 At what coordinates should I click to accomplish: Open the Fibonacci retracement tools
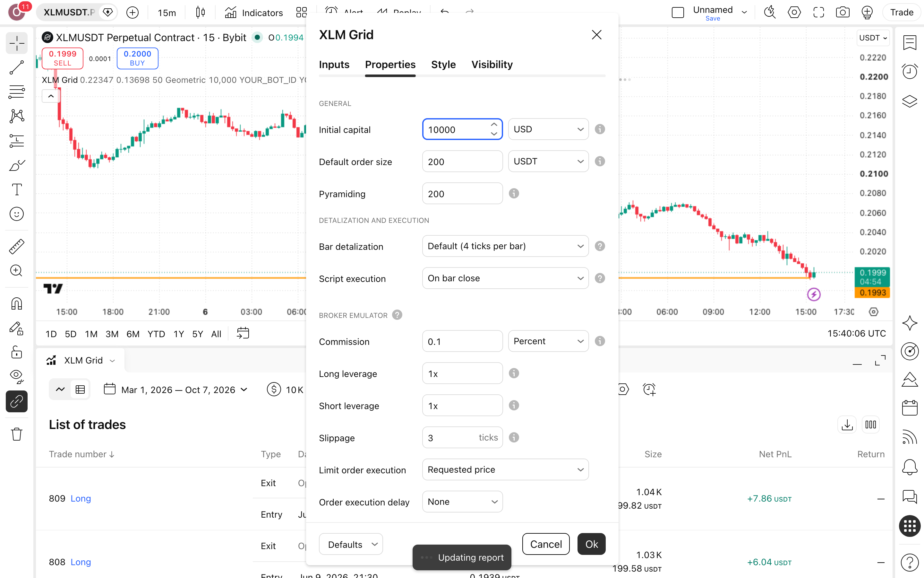[x=16, y=92]
